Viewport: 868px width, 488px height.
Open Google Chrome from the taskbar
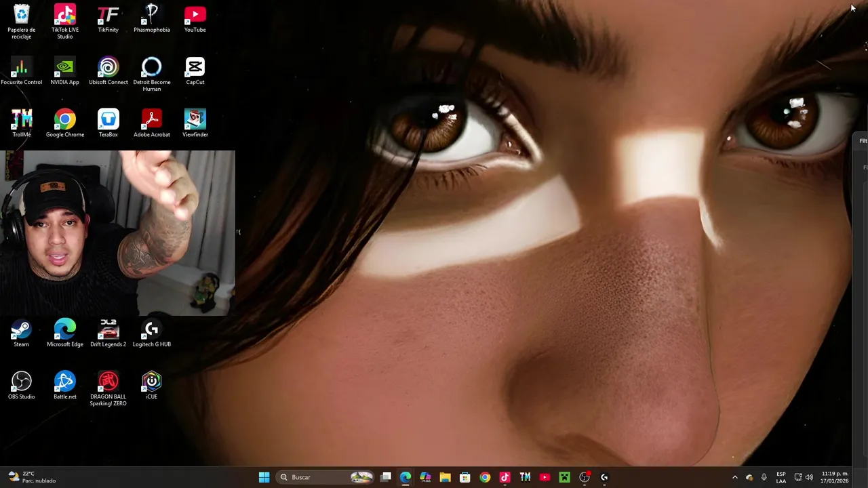[x=485, y=477]
